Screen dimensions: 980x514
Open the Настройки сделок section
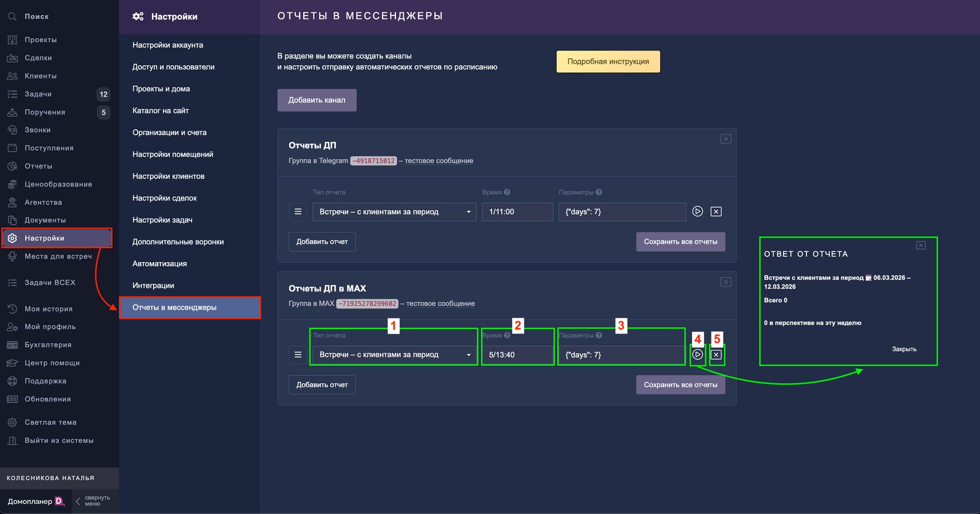point(190,198)
